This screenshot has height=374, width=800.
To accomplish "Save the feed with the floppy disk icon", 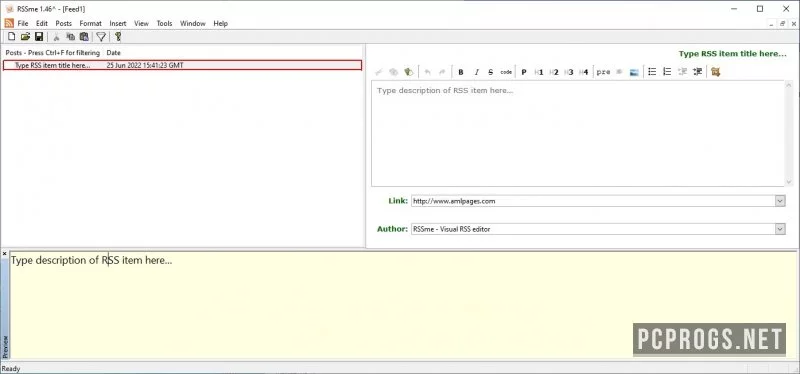I will 39,37.
